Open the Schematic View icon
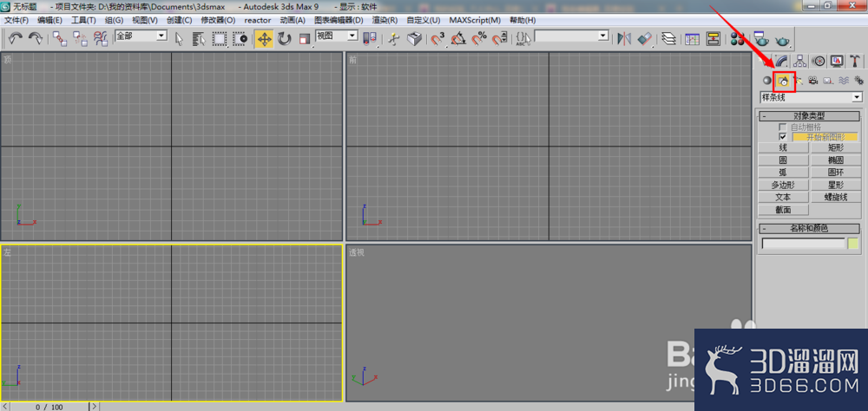The height and width of the screenshot is (411, 868). [713, 39]
